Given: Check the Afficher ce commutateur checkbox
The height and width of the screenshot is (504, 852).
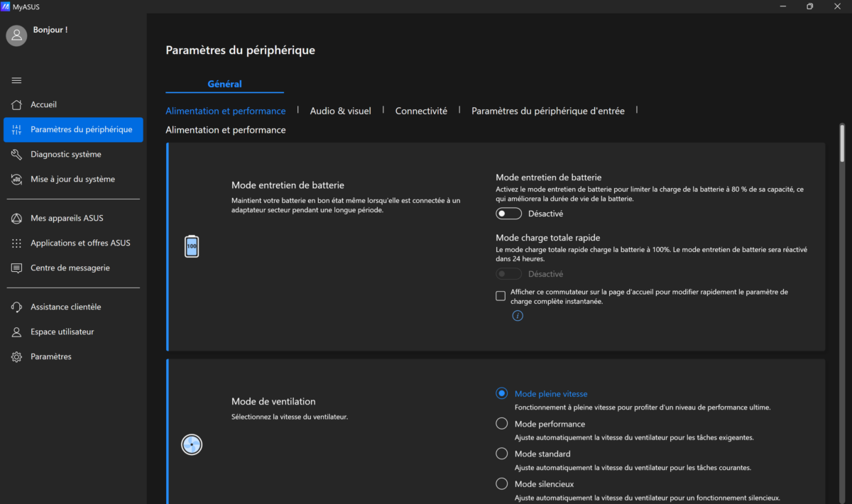Looking at the screenshot, I should [501, 296].
